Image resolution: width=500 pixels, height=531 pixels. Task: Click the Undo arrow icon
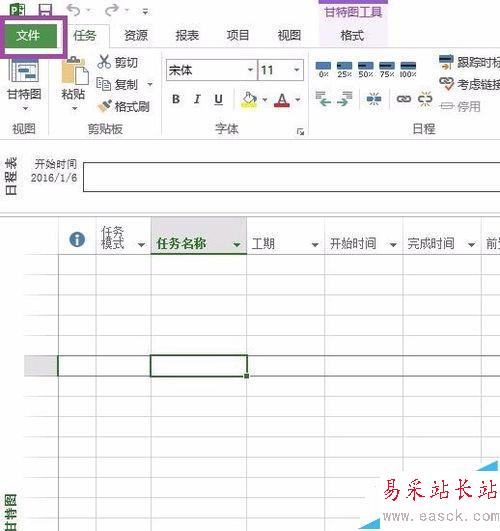pos(74,10)
